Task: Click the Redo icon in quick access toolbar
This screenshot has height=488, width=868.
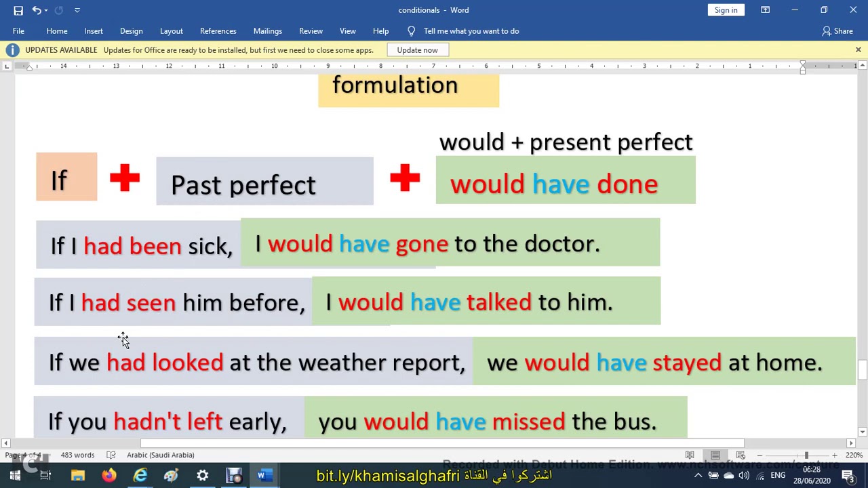Action: tap(59, 10)
